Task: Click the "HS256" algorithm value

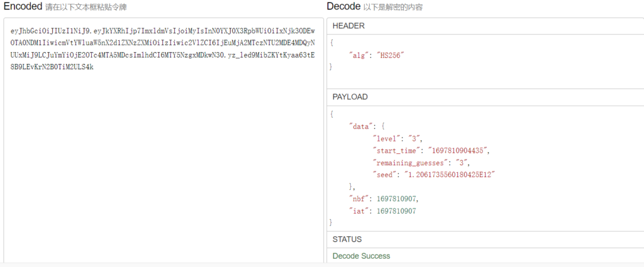Action: coord(390,55)
